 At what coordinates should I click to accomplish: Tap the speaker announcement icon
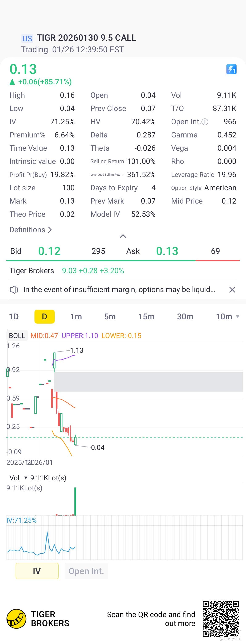coord(14,290)
